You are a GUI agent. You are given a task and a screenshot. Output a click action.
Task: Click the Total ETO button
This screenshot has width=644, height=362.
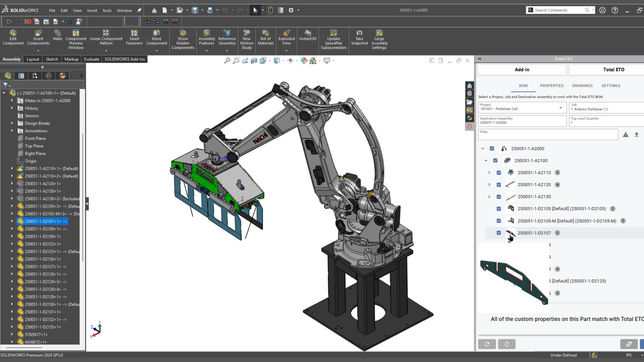click(x=607, y=70)
